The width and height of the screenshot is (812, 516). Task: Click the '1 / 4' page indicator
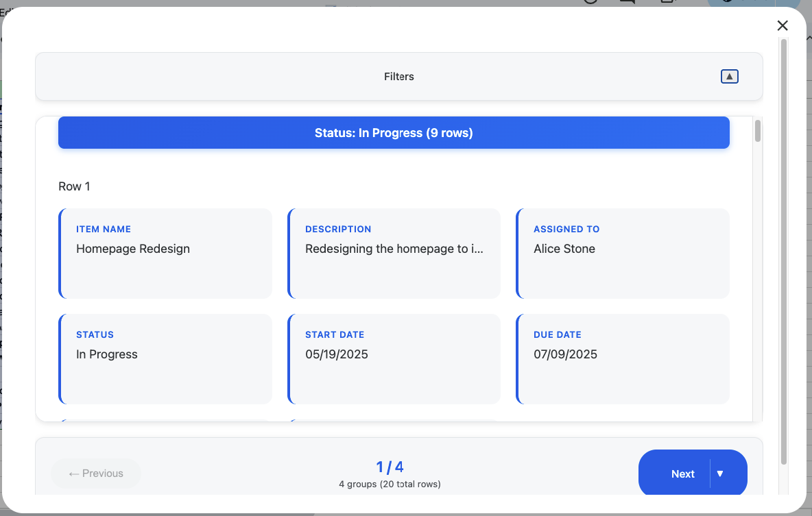[390, 467]
